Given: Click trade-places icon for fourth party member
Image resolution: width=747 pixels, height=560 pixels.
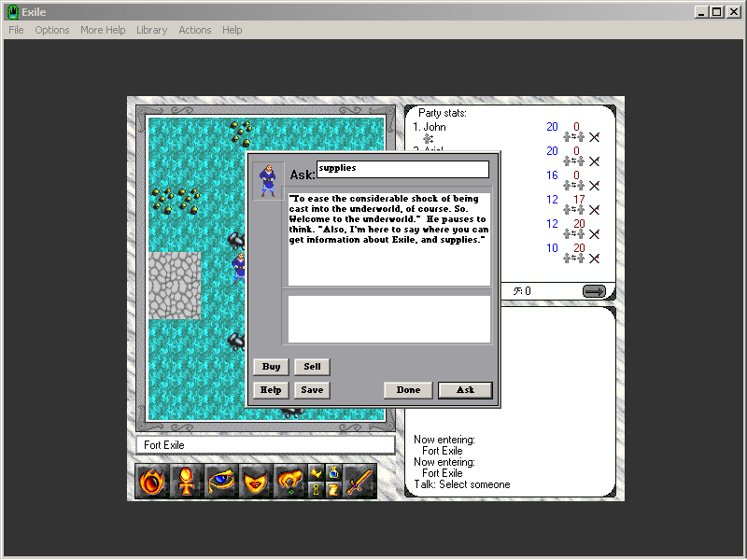Looking at the screenshot, I should tap(573, 211).
